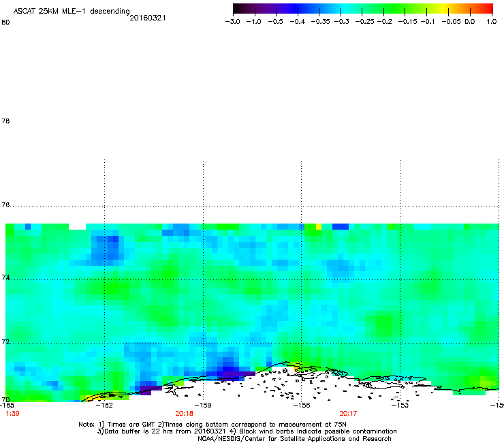This screenshot has height=443, width=504.
Task: Click the colorbar label 0.0
Action: pos(470,22)
